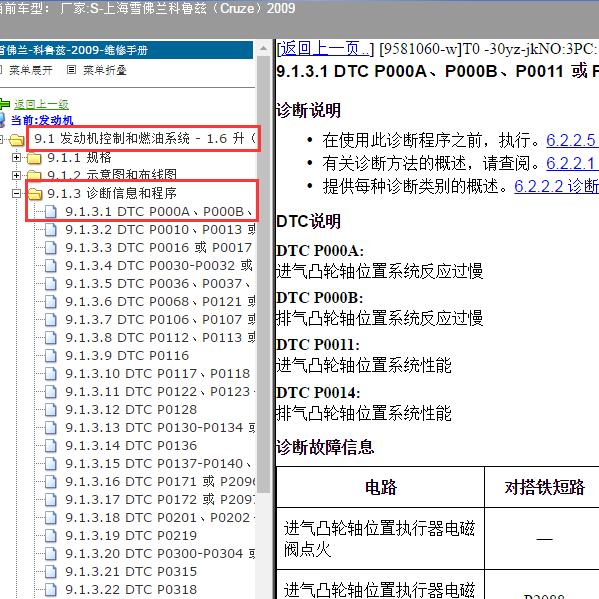Click the page icon beside 9.1.3.9 DTC P0116

(x=50, y=356)
